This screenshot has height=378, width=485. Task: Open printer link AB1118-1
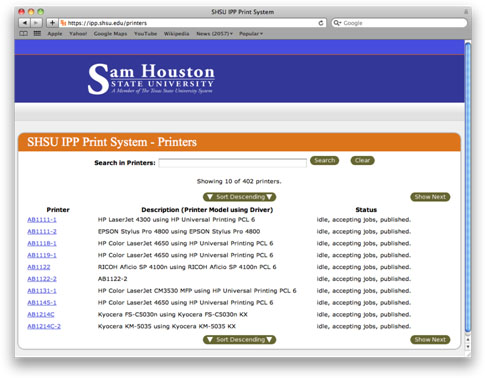click(42, 243)
